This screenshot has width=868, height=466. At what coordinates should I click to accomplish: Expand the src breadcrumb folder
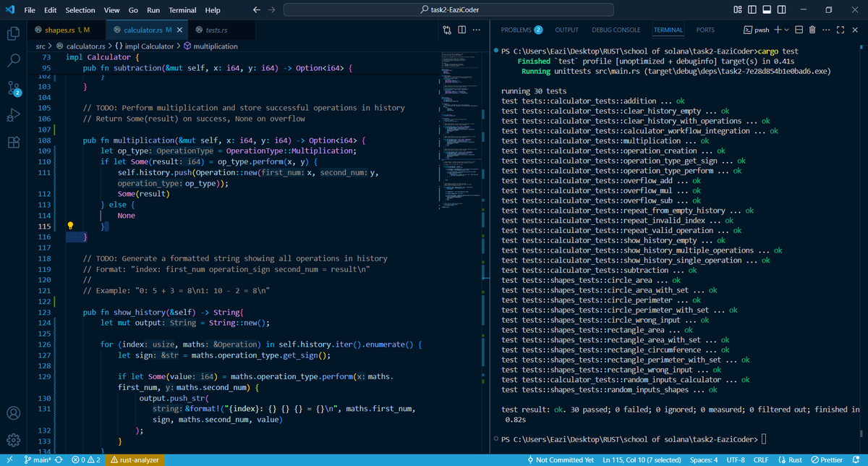coord(41,46)
